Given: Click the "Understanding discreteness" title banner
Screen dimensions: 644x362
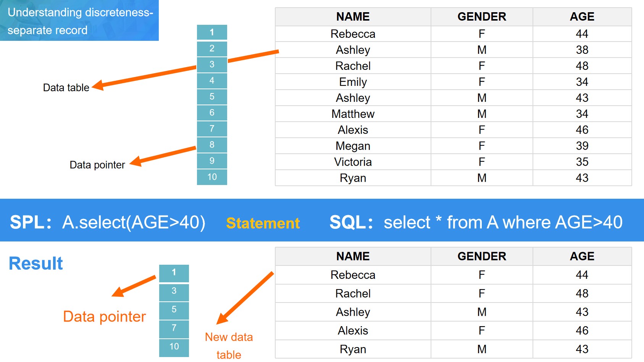Looking at the screenshot, I should [x=79, y=21].
